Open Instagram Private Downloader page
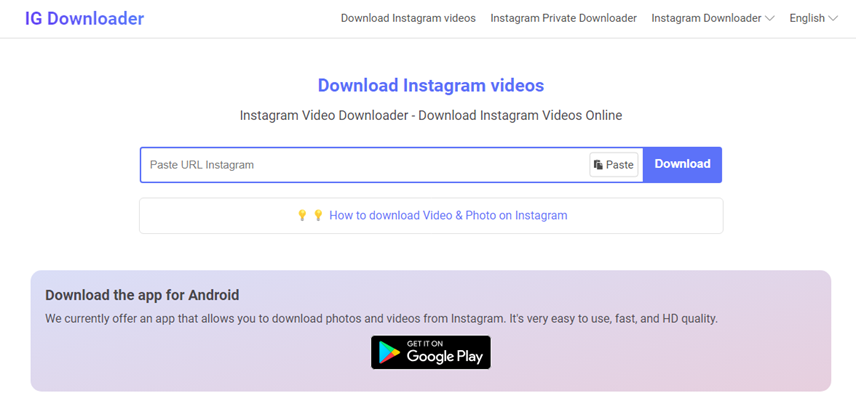 pyautogui.click(x=563, y=19)
